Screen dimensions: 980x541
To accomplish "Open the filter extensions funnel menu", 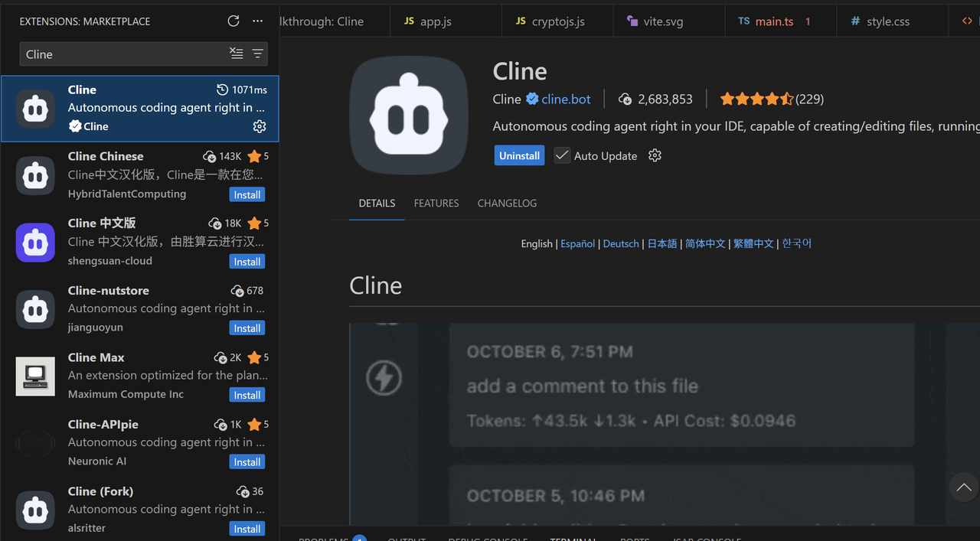I will point(258,54).
